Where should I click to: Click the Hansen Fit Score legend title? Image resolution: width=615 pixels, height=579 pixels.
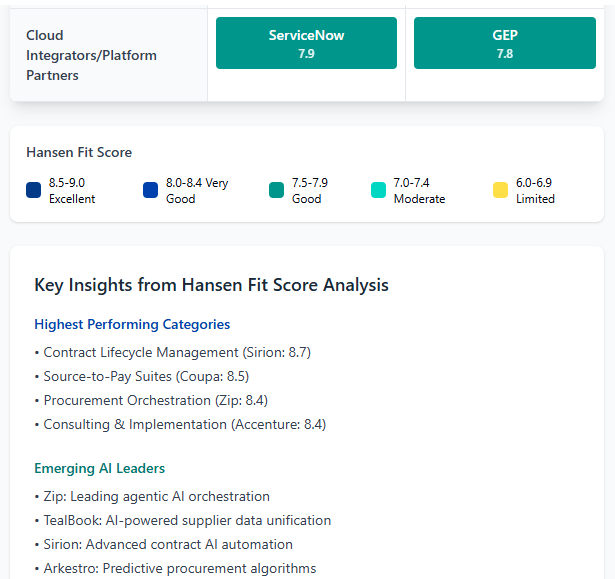coord(79,153)
